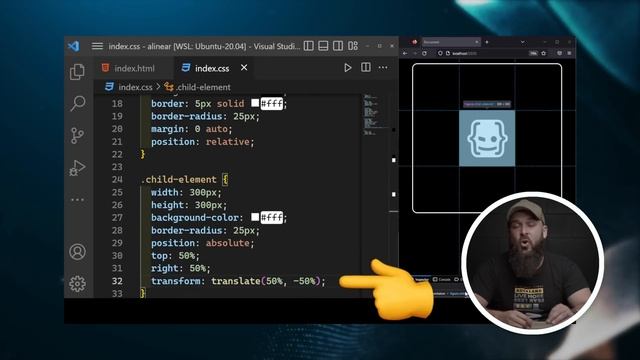
Task: Open editor More Actions ellipsis menu
Action: pyautogui.click(x=383, y=67)
